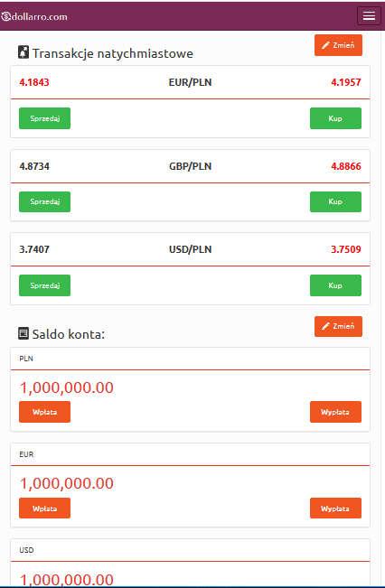Open the hamburger navigation menu

(369, 15)
